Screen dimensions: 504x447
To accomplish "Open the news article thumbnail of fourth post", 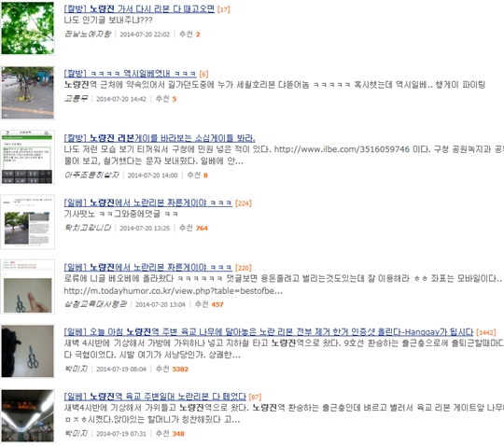I will pyautogui.click(x=28, y=222).
